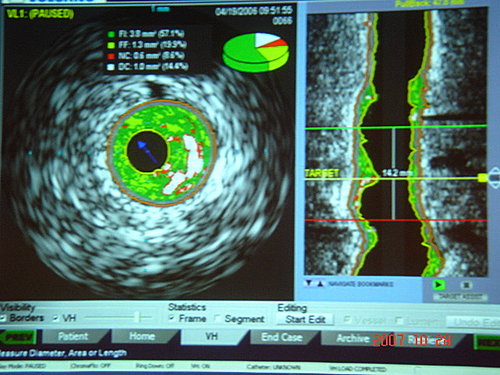
Task: Click the 14.2 mm length measurement label
Action: [x=397, y=173]
